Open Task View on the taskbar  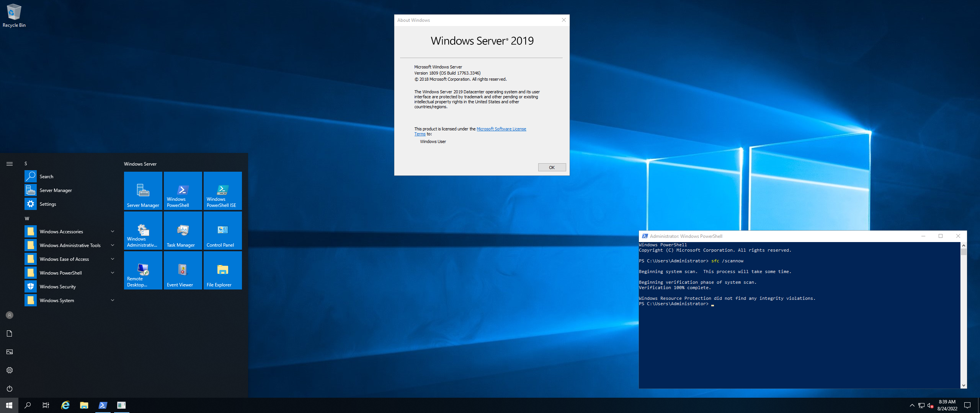pyautogui.click(x=46, y=405)
